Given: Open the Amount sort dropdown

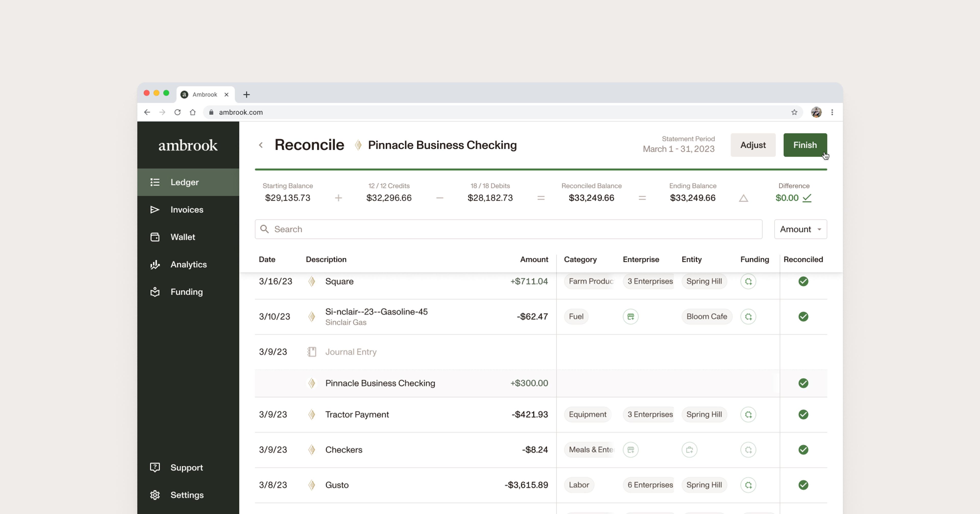Looking at the screenshot, I should pyautogui.click(x=800, y=229).
